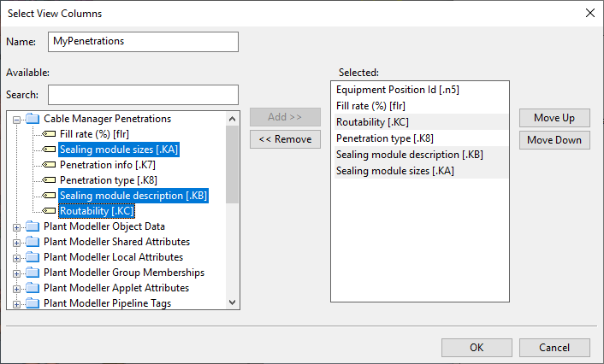Click the Plant Modeller Pipeline Tags folder icon
The image size is (604, 364).
pos(33,303)
